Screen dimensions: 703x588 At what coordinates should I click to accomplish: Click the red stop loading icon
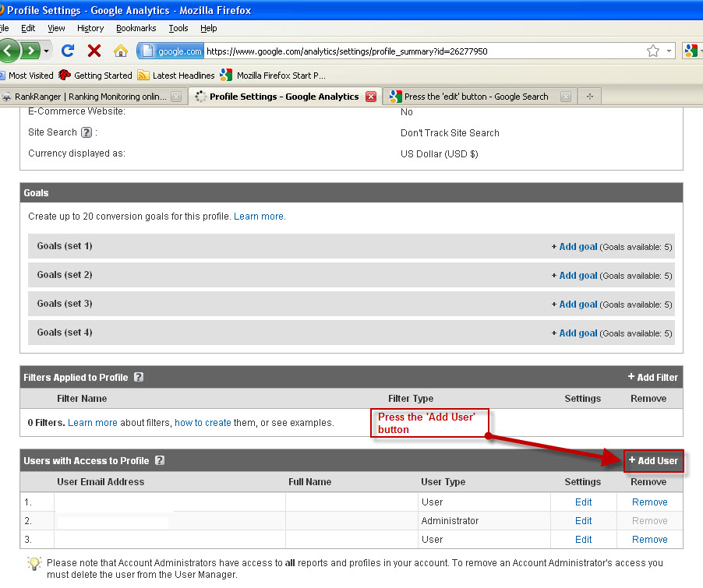tap(94, 51)
